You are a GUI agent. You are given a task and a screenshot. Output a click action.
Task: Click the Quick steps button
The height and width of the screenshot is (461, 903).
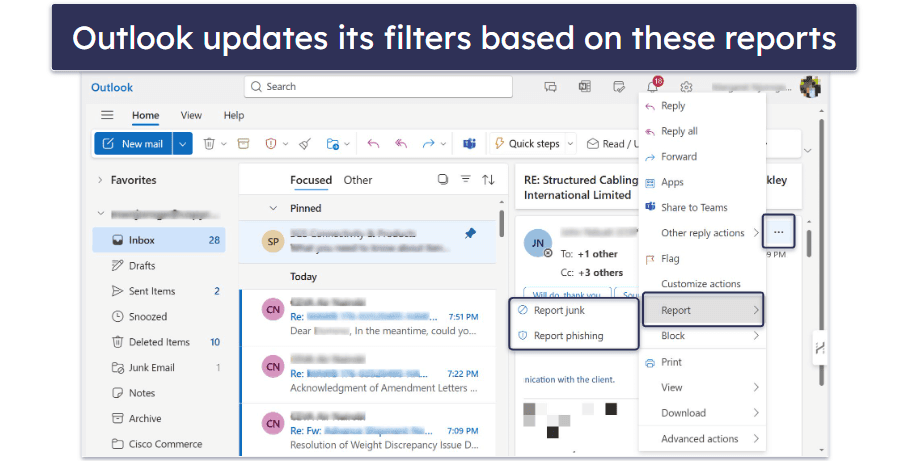point(528,143)
